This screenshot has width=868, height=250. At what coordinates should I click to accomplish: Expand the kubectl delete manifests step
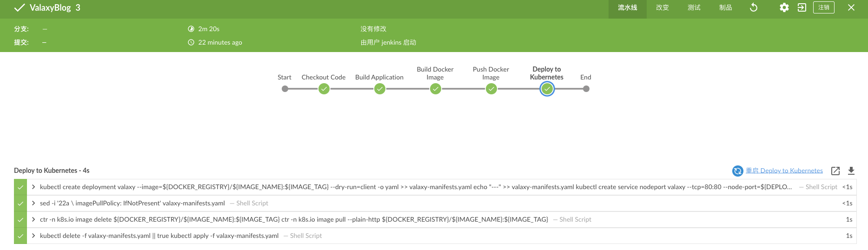coord(33,236)
